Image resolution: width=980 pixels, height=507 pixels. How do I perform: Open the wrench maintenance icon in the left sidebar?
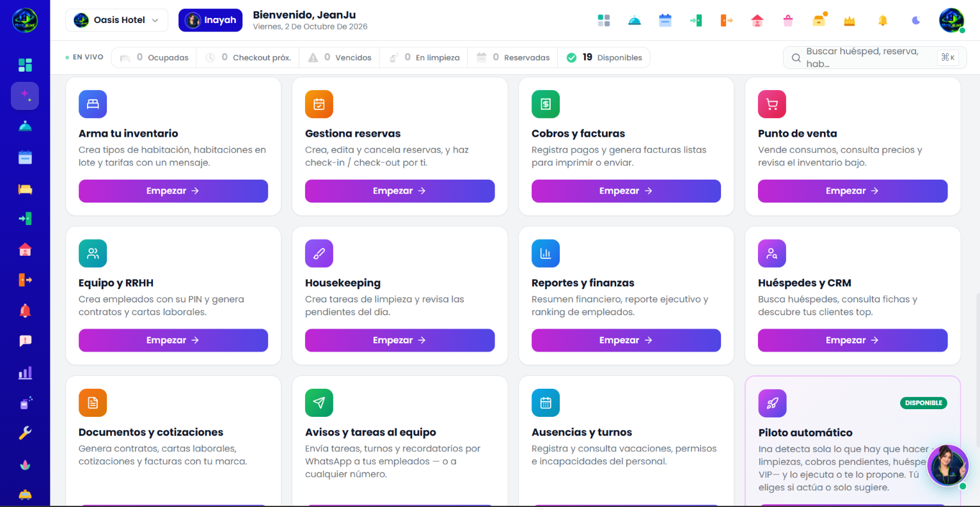tap(25, 433)
